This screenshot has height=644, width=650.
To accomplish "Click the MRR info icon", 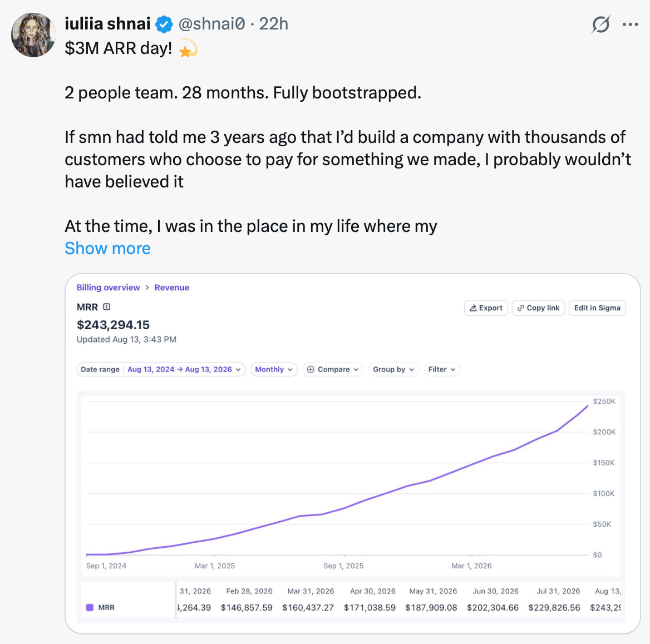I will click(106, 307).
